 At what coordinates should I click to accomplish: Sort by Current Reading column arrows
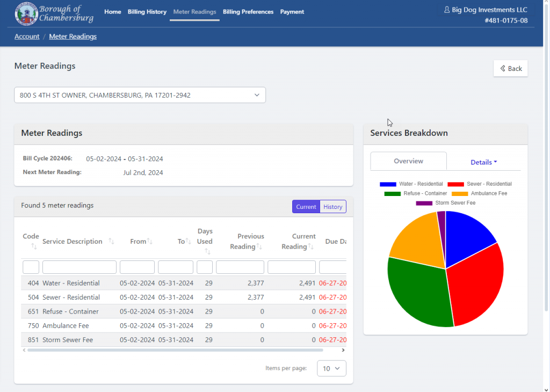(x=310, y=246)
